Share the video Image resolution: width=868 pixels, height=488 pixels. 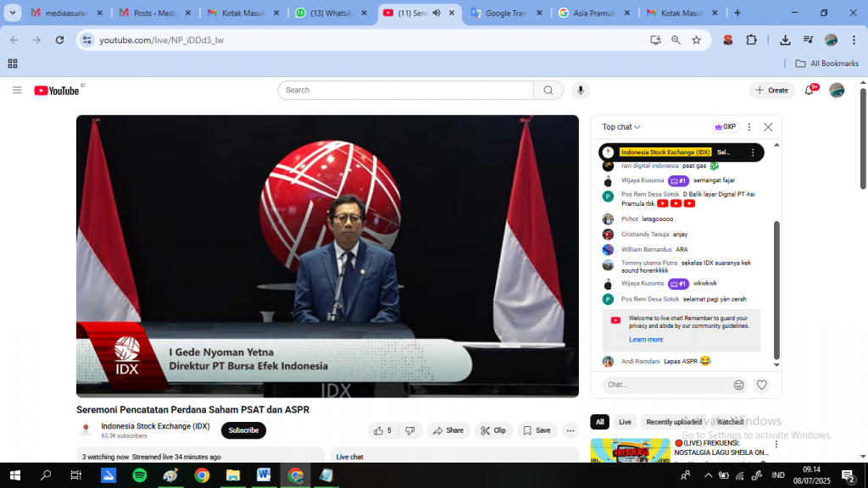tap(448, 430)
